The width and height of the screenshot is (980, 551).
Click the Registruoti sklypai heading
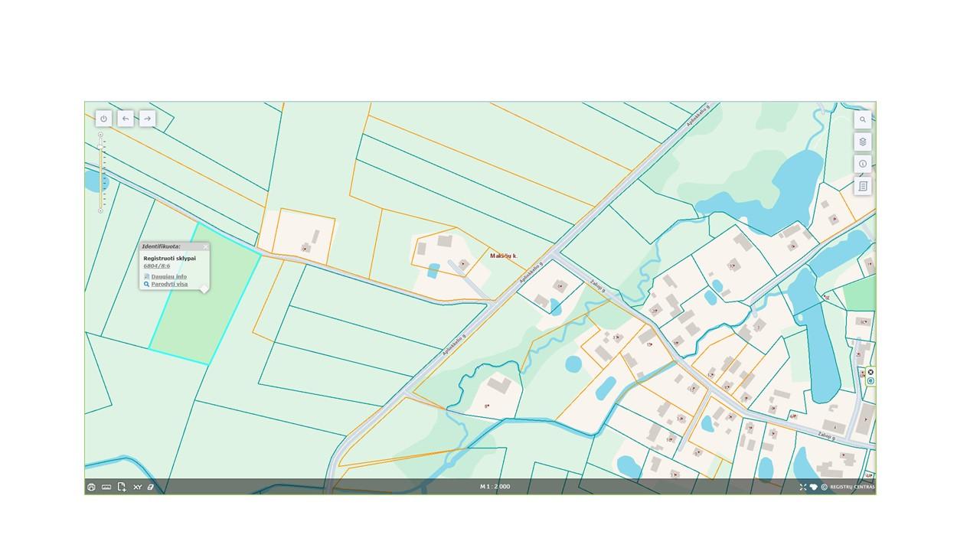pyautogui.click(x=169, y=258)
